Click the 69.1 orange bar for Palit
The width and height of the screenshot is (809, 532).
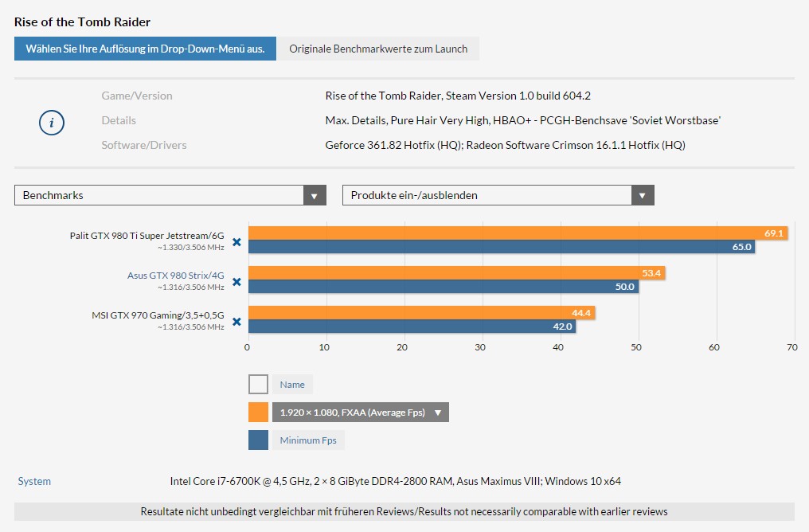518,233
